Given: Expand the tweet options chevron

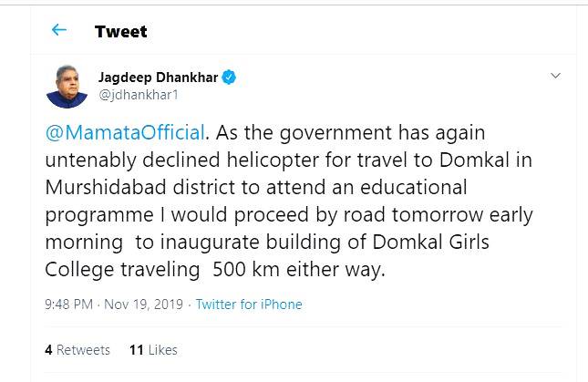Looking at the screenshot, I should click(555, 74).
